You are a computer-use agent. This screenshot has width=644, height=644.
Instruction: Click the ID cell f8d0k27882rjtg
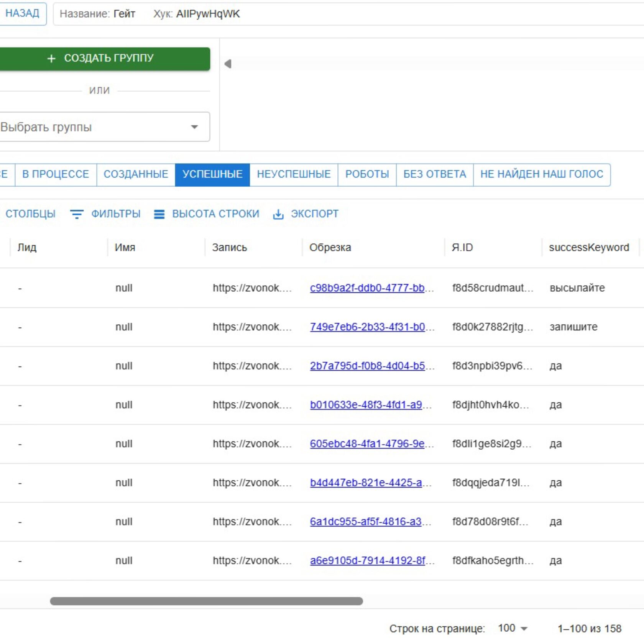493,327
